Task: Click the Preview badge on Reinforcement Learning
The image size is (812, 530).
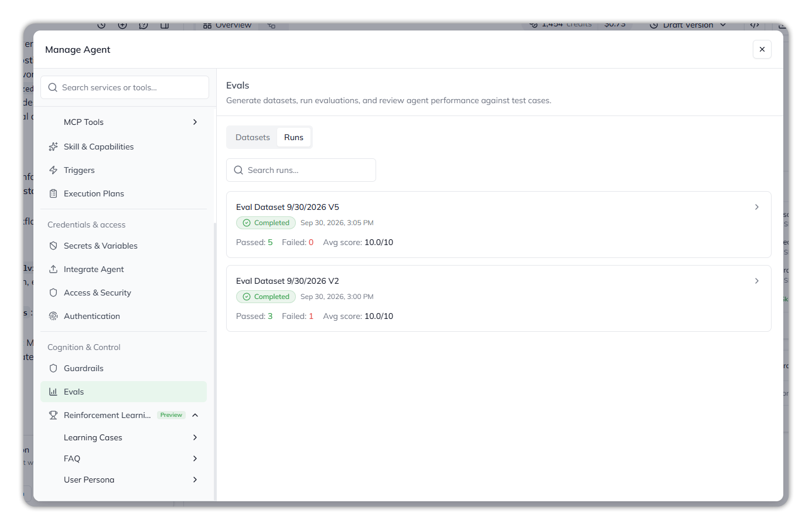Action: (x=171, y=415)
